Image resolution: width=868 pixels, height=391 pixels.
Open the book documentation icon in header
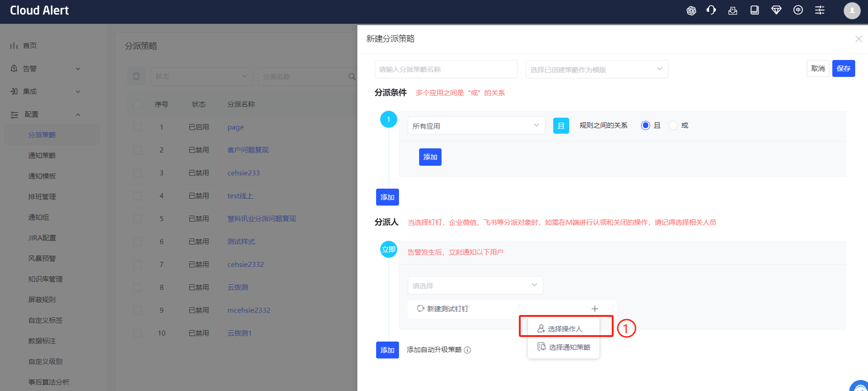click(755, 10)
